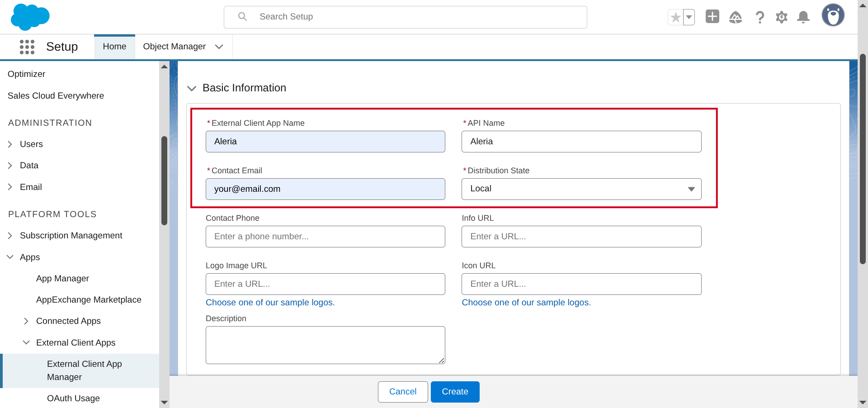
Task: Click the sidebar scrollbar thumb
Action: 164,180
